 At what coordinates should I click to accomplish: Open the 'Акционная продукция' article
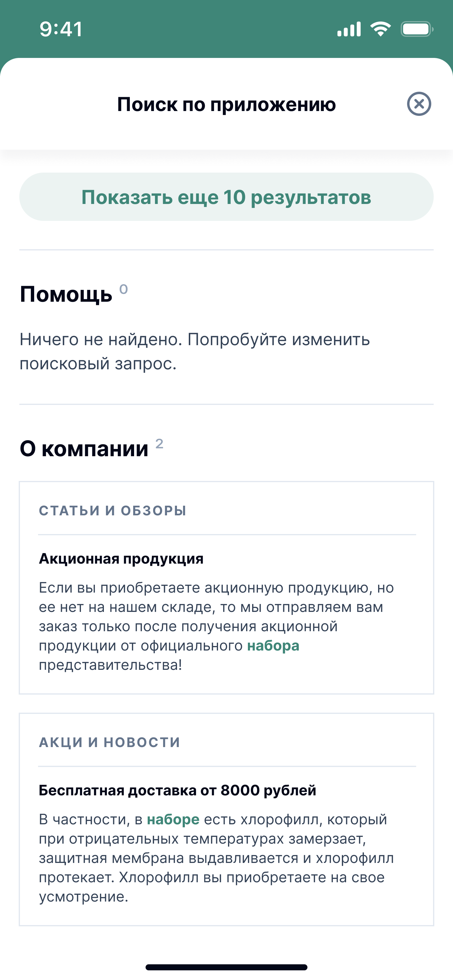(121, 558)
